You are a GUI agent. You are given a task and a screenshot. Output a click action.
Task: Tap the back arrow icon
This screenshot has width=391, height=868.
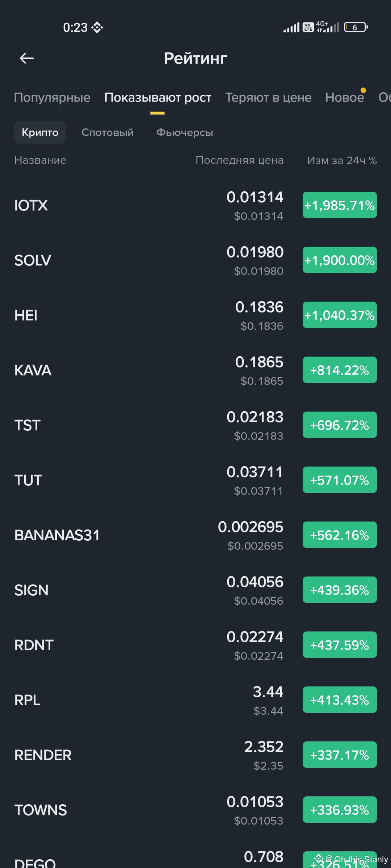point(26,58)
